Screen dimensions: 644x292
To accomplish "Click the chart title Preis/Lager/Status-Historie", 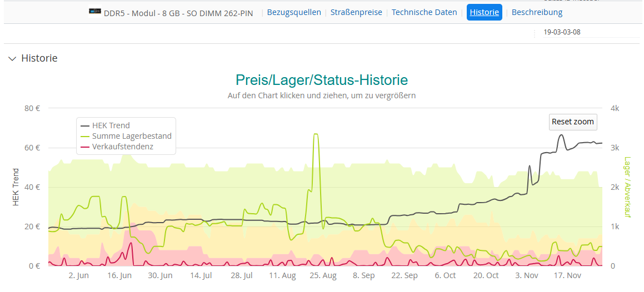I will (x=321, y=80).
